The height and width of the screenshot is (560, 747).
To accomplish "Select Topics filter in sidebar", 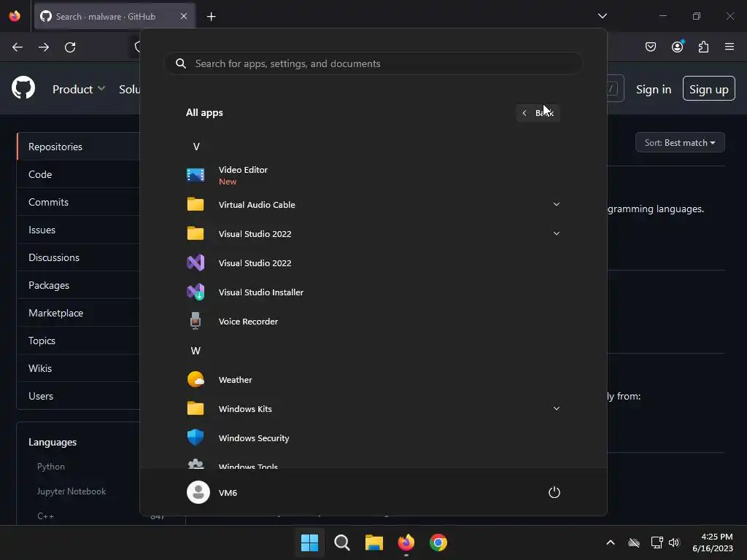I will [x=78, y=341].
